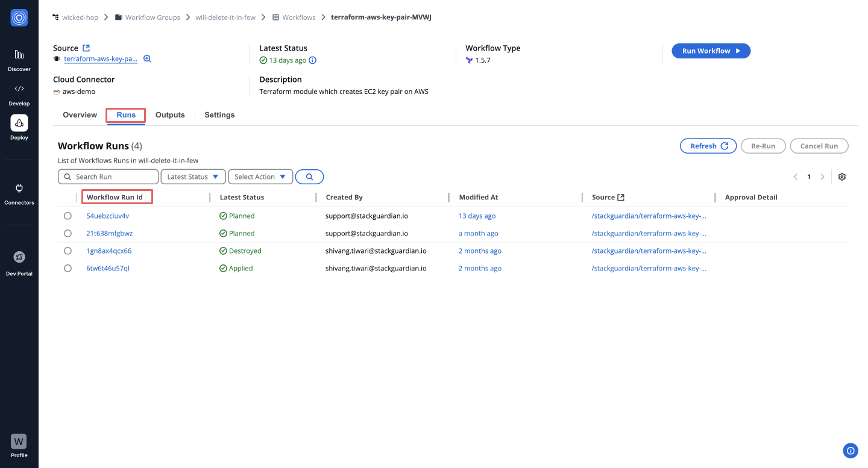The height and width of the screenshot is (468, 868).
Task: Open the Develop section in sidebar
Action: pyautogui.click(x=19, y=89)
